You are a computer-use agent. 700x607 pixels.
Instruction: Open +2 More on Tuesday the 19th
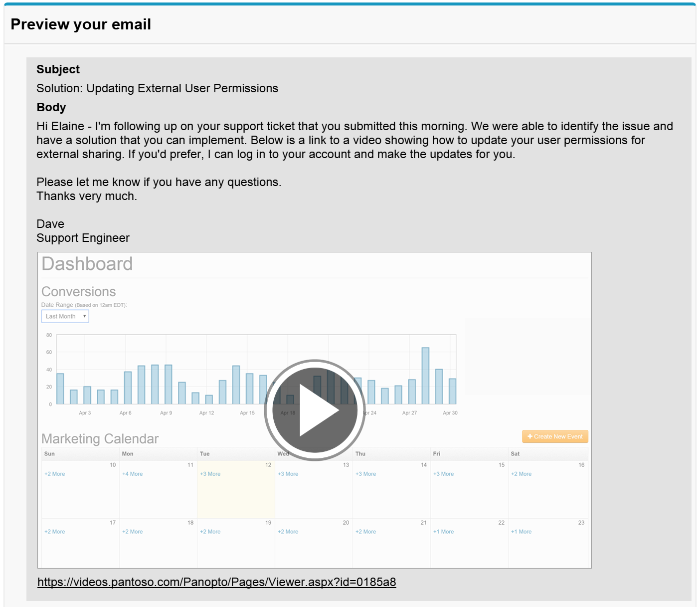click(x=210, y=532)
